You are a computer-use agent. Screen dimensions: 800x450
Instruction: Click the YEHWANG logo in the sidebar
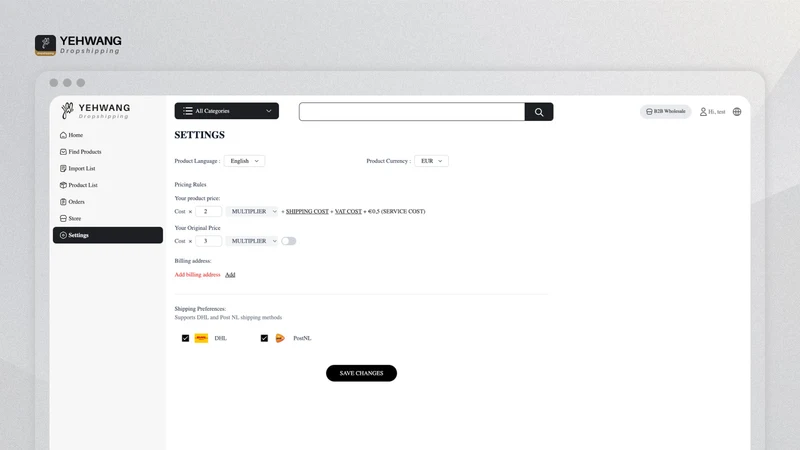pyautogui.click(x=95, y=111)
